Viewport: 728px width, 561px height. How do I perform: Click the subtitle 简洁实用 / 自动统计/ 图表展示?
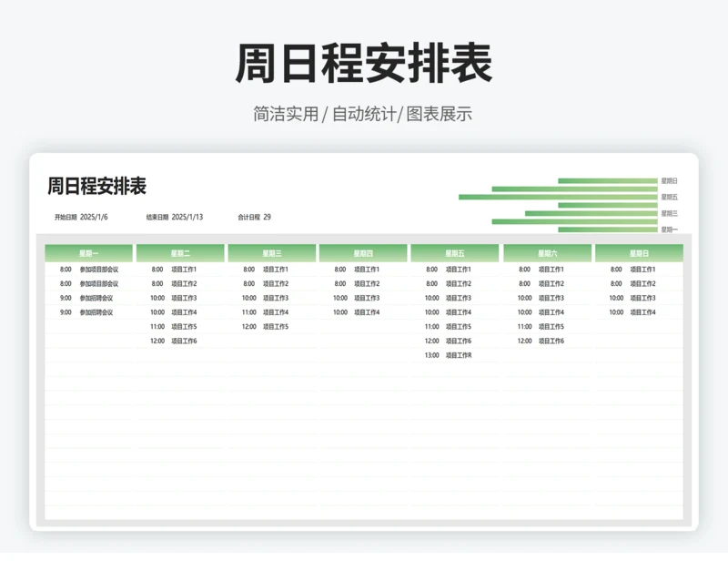(362, 114)
